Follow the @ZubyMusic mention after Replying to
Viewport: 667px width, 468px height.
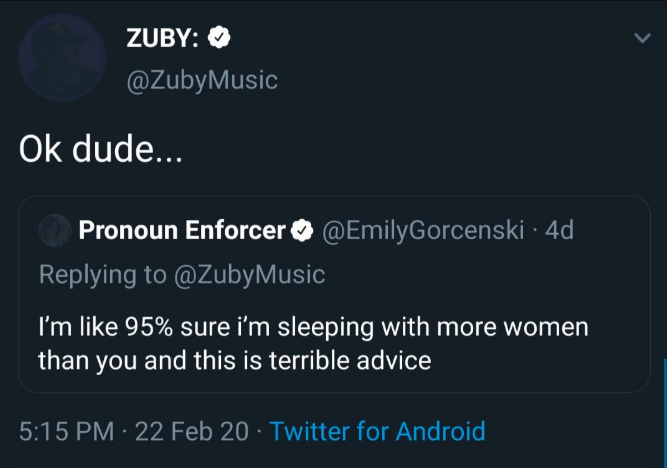(x=250, y=274)
